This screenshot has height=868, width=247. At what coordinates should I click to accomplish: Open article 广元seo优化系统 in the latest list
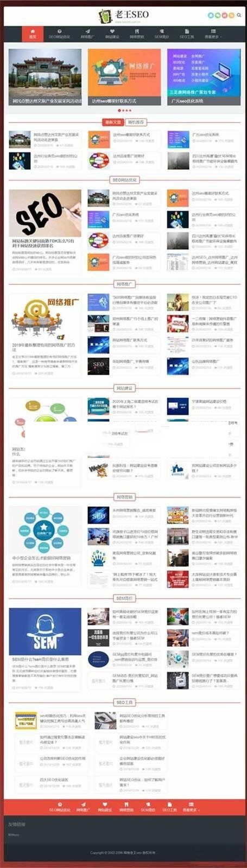pos(206,135)
